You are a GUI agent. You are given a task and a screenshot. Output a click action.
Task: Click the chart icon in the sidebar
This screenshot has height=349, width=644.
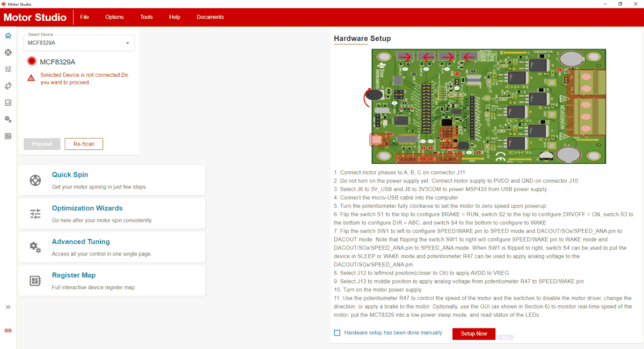(x=8, y=103)
